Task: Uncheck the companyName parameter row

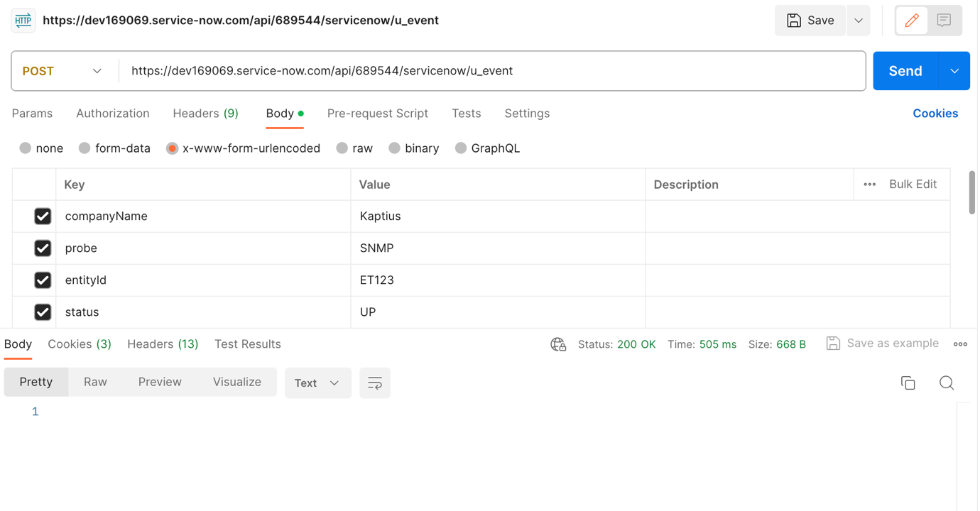Action: tap(43, 216)
